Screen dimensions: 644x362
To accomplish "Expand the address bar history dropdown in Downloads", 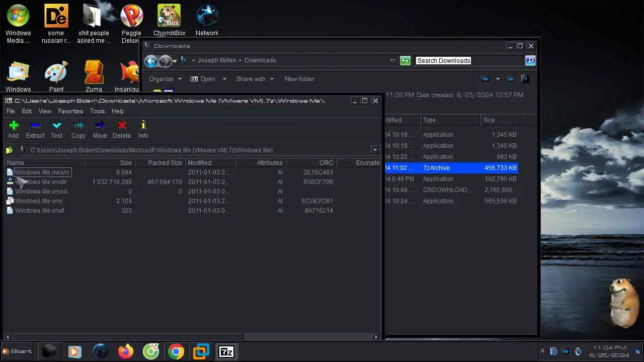I will (392, 60).
